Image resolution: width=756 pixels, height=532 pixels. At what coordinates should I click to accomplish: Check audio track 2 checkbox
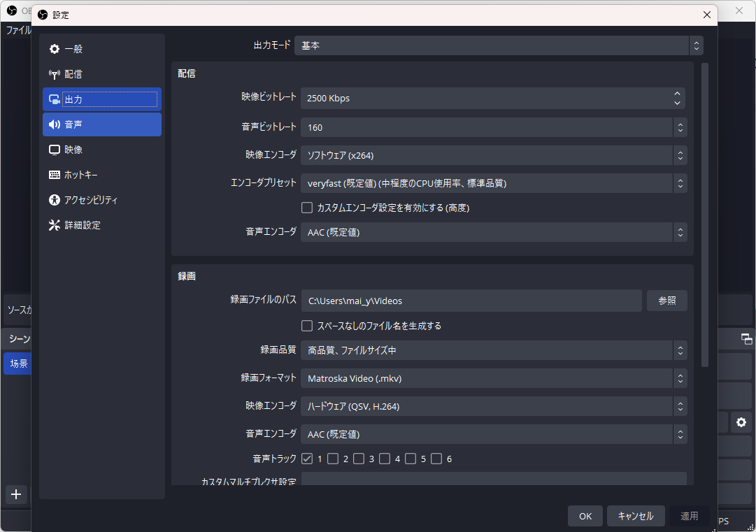point(333,459)
